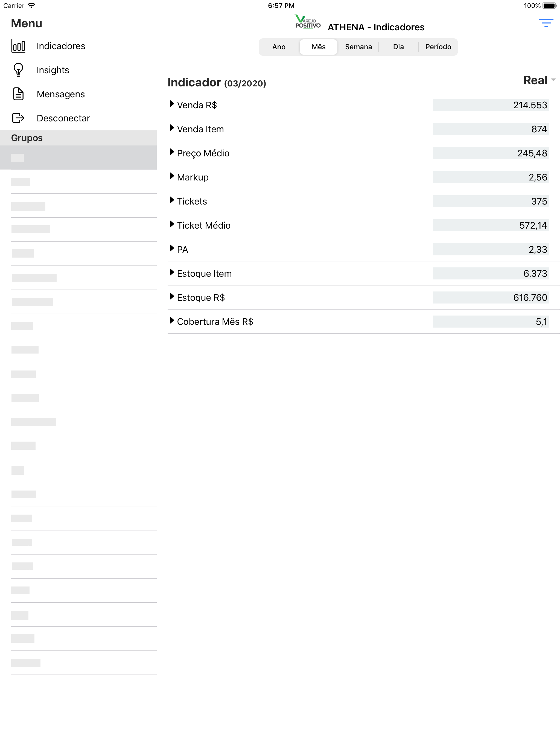560x747 pixels.
Task: Select the Período tab
Action: (x=438, y=46)
